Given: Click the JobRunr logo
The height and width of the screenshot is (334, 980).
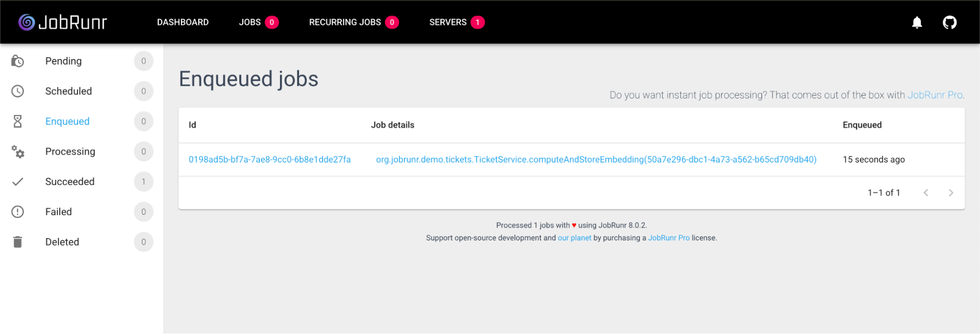Looking at the screenshot, I should (63, 23).
